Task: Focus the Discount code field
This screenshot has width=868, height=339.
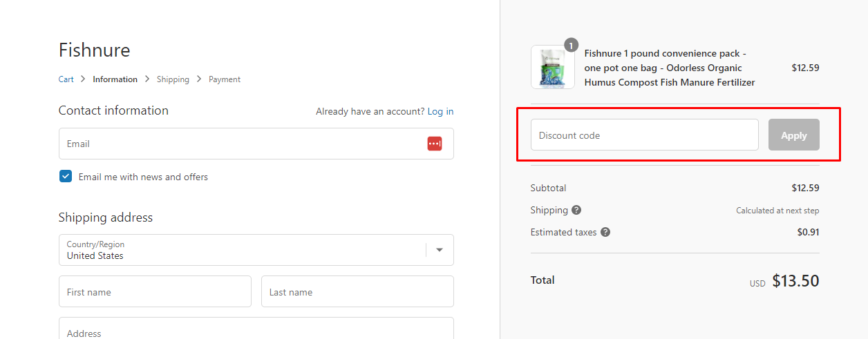Action: (645, 135)
